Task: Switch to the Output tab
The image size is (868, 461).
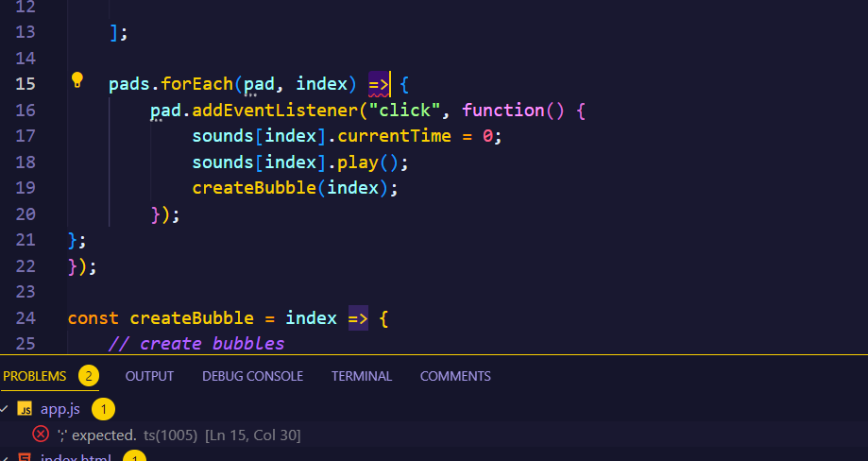Action: tap(149, 376)
